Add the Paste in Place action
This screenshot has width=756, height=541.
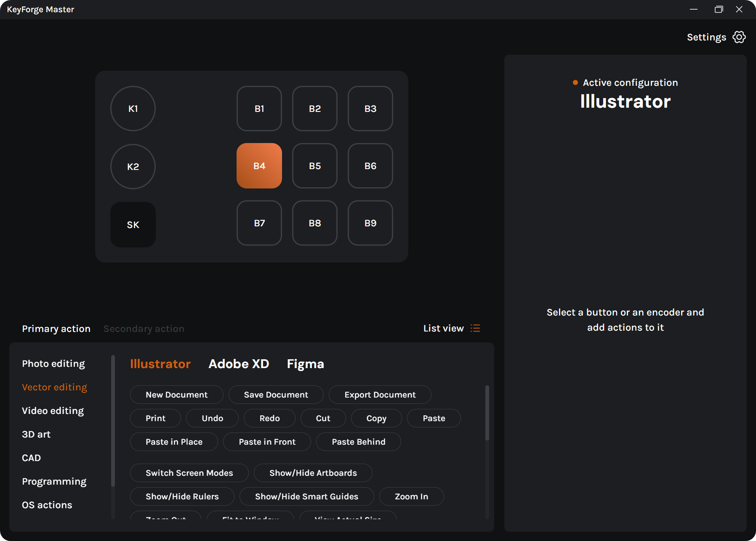coord(174,442)
